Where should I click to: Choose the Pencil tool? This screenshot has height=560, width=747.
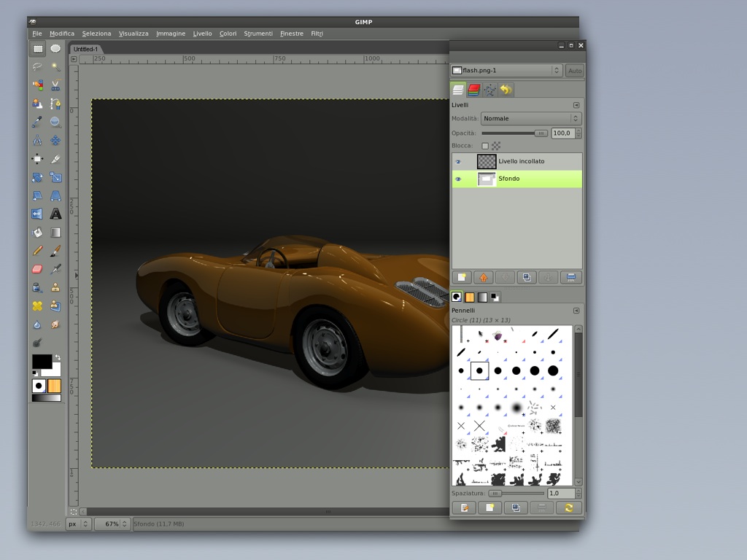click(37, 251)
